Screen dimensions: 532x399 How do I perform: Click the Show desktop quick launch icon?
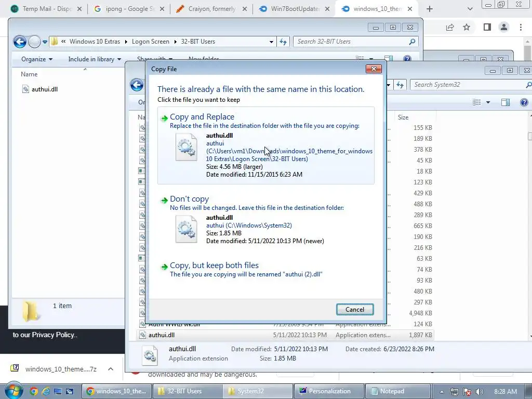tap(58, 392)
